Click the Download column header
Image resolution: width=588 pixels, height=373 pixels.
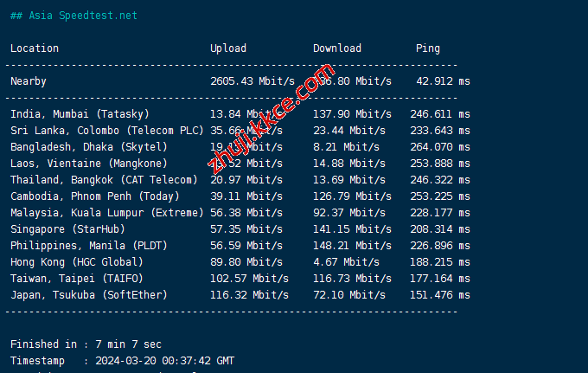(x=337, y=48)
